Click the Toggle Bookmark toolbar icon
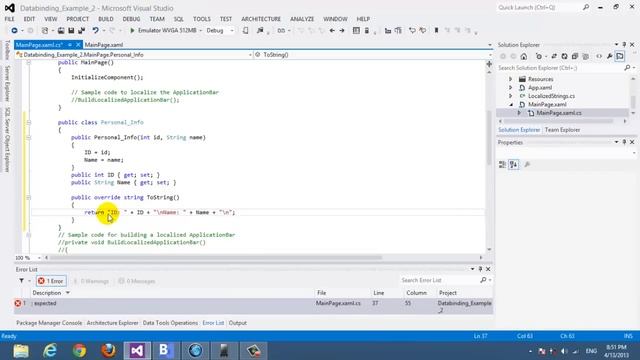Screen dimensions: 640x360 click(436, 31)
